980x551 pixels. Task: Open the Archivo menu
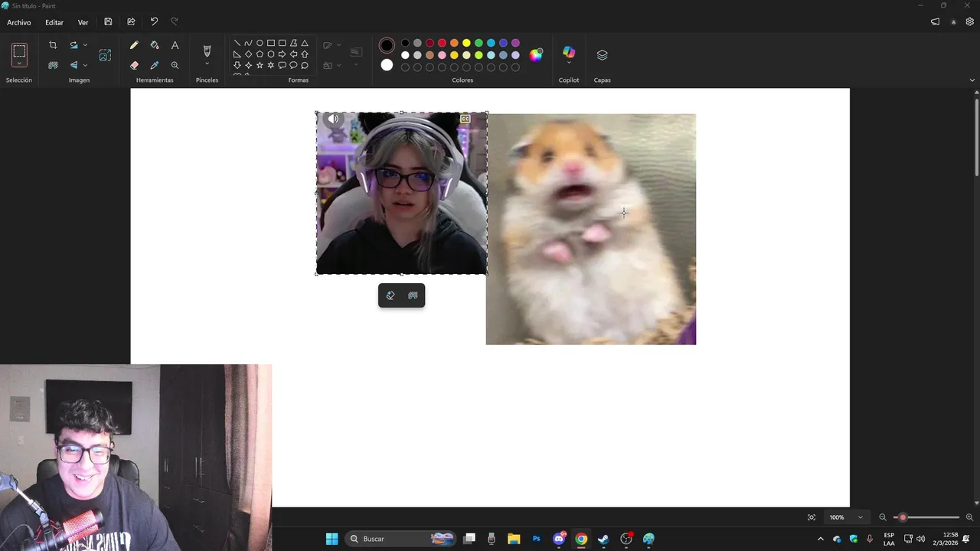click(19, 22)
